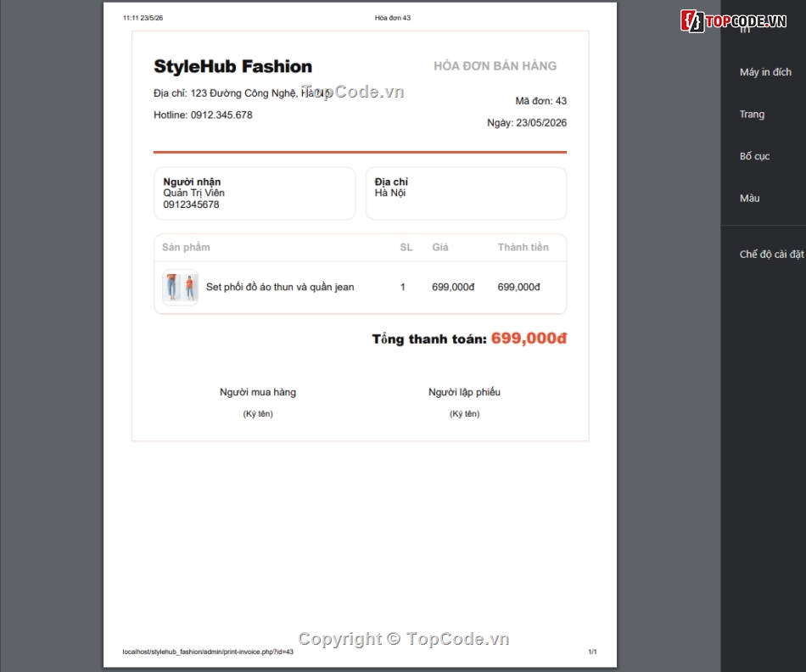Click 'Tổng thanh toán:' label

pyautogui.click(x=429, y=339)
